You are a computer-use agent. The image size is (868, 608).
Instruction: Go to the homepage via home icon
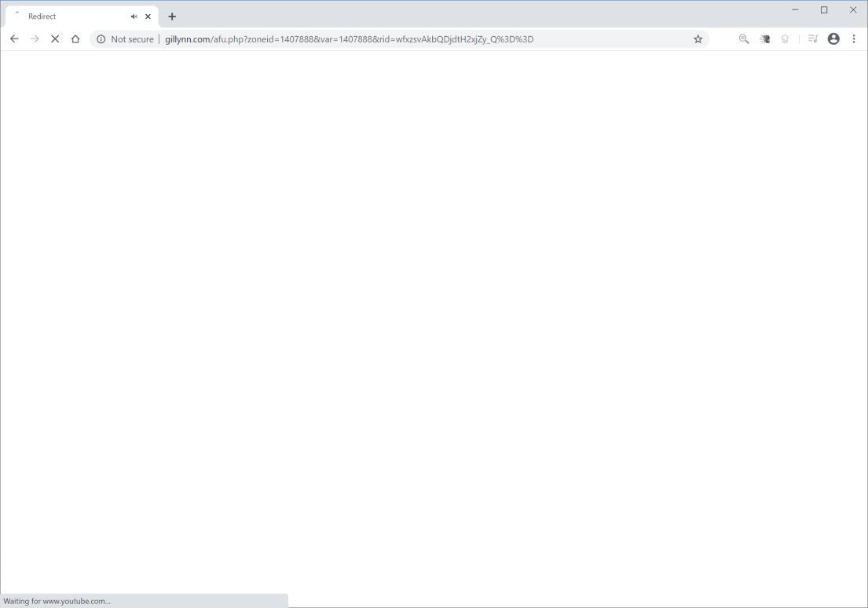tap(75, 38)
